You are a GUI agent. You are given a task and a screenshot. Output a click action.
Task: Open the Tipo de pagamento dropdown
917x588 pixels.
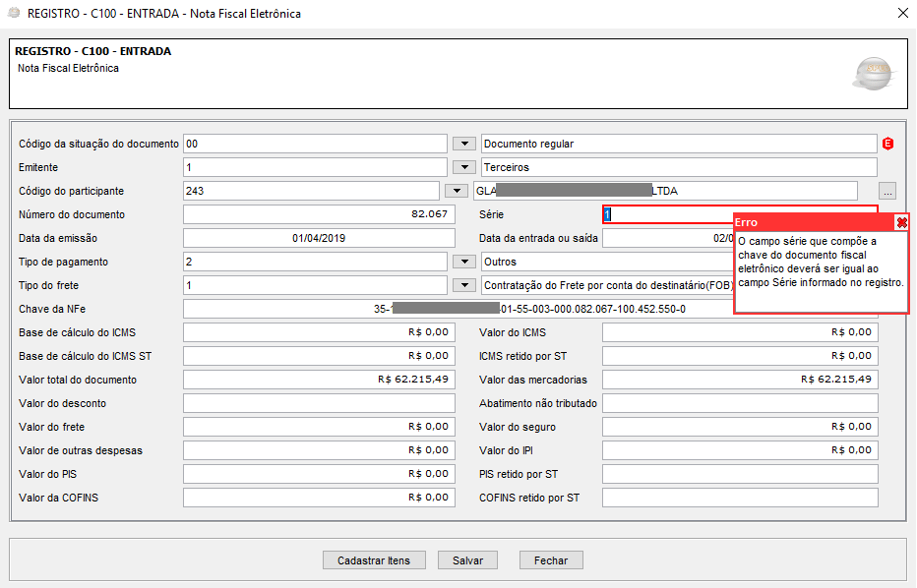(463, 263)
